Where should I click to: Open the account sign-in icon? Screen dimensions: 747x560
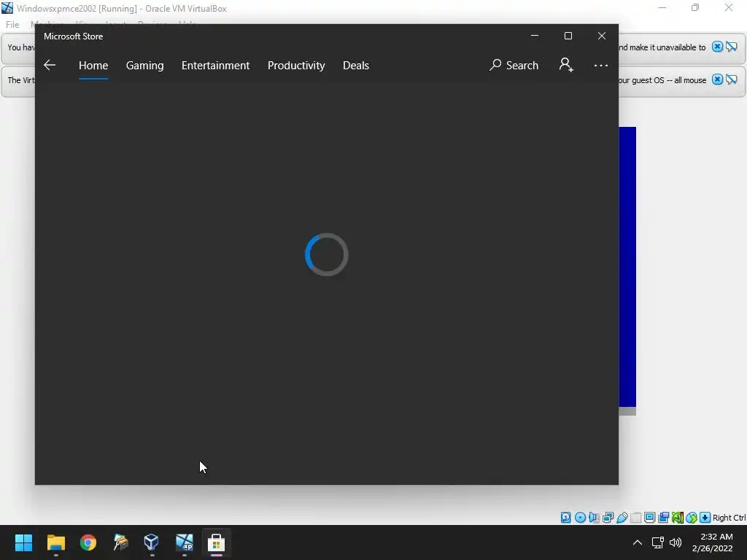tap(566, 65)
